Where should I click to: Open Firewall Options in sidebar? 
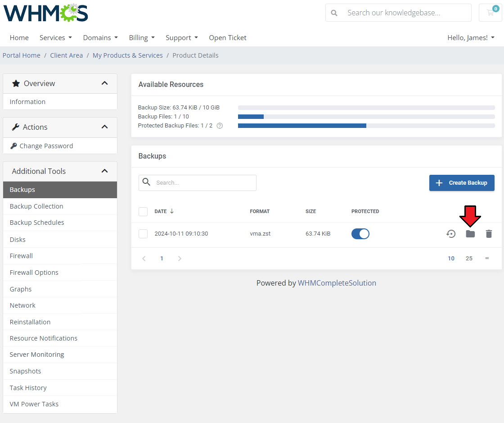(x=60, y=273)
